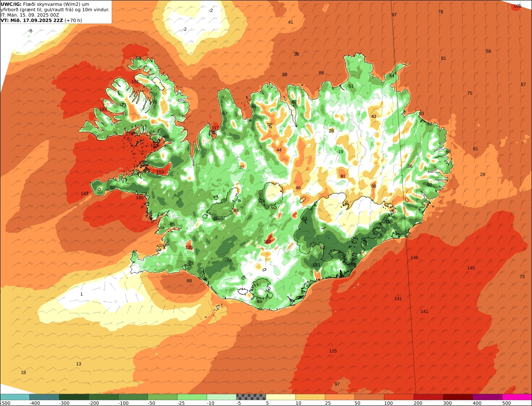
Task: Click the map value 125 south of Iceland
Action: (333, 351)
